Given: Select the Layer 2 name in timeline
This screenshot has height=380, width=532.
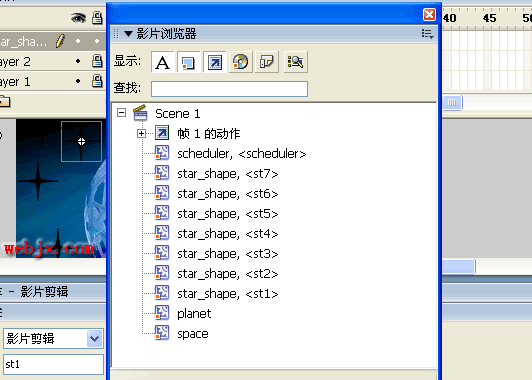Looking at the screenshot, I should click(x=15, y=62).
